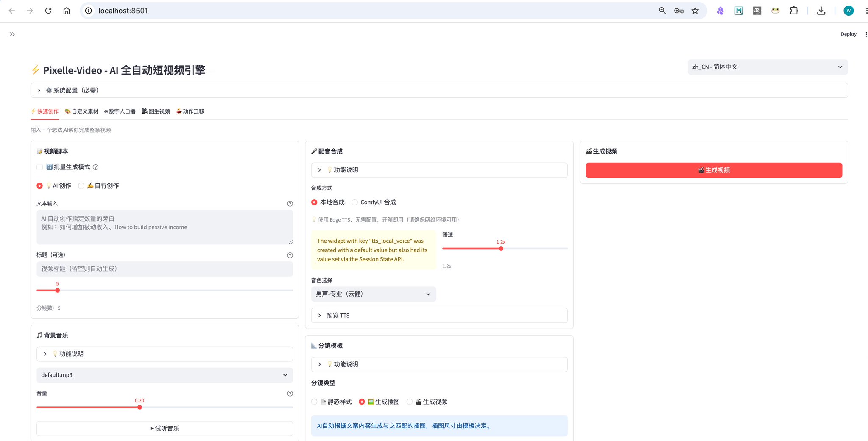868x441 pixels.
Task: Open the extensions puzzle icon
Action: click(x=794, y=11)
